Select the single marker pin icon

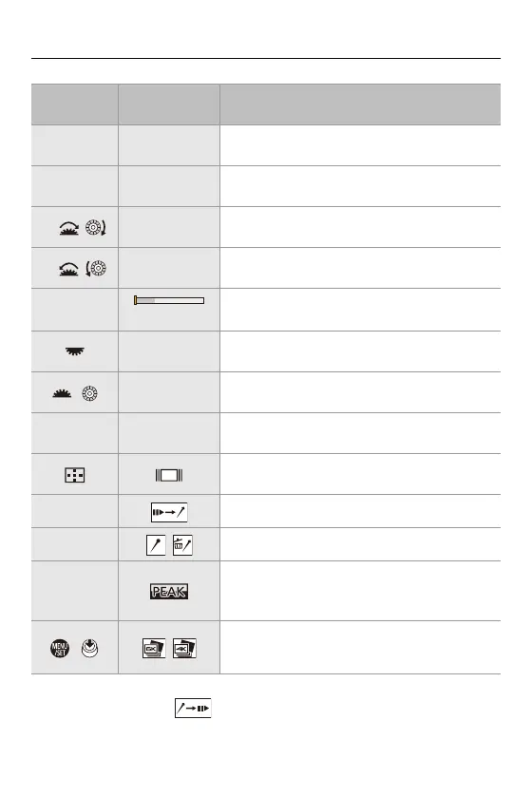[x=156, y=545]
